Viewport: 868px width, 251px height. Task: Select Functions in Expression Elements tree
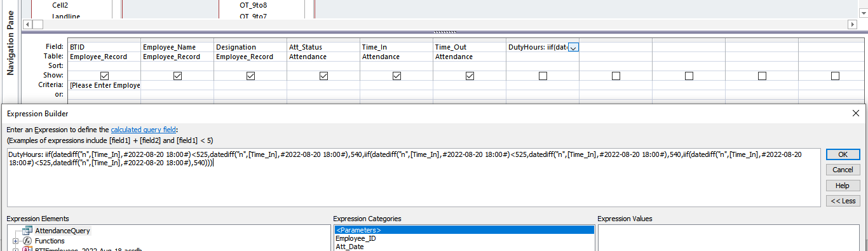[x=50, y=241]
